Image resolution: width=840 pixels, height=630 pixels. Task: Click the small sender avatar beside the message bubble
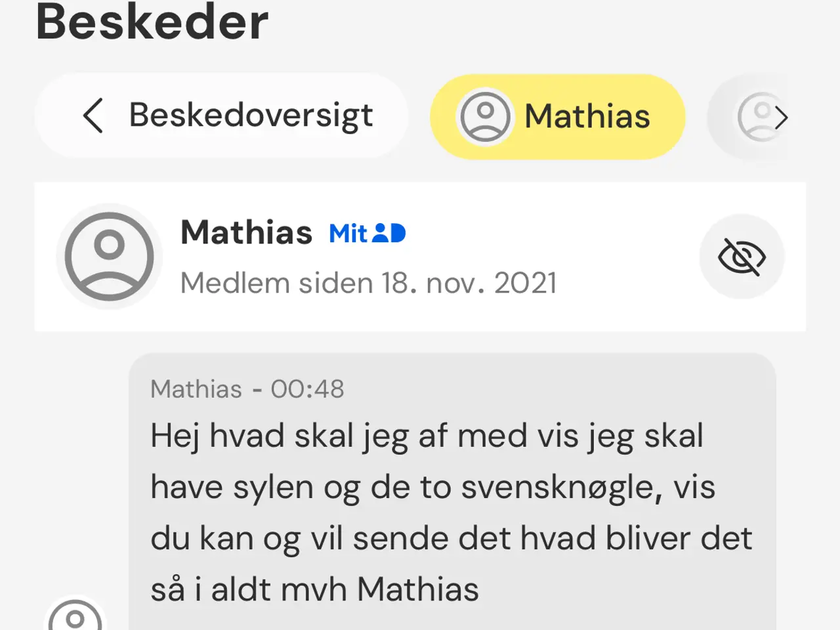click(x=75, y=617)
